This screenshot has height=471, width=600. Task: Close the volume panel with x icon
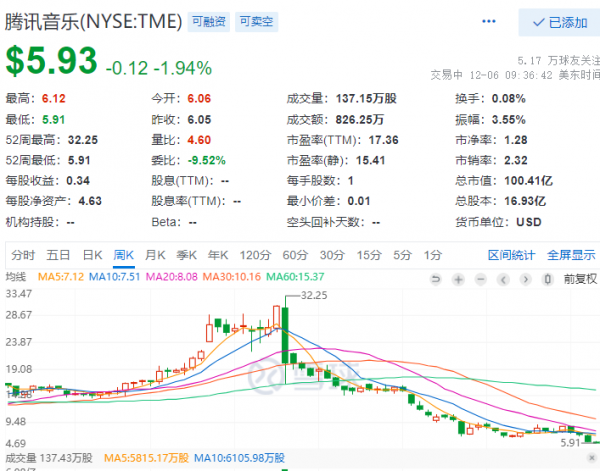pos(592,458)
